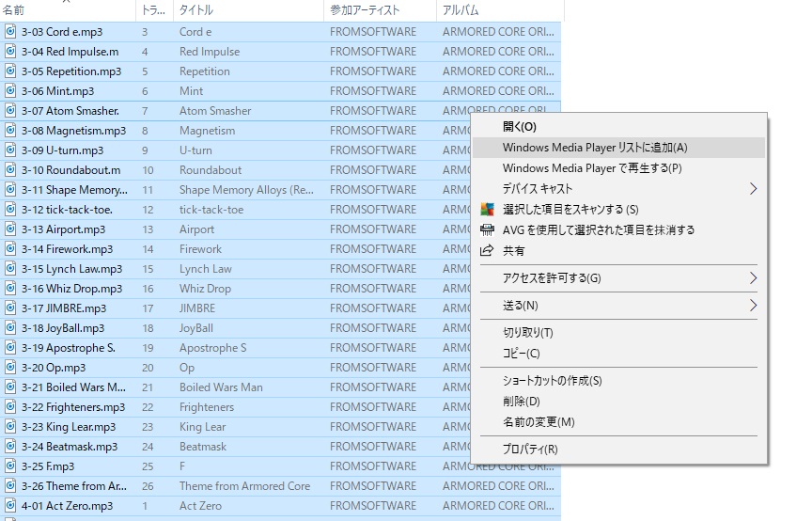
Task: Click the icon of 3-20 Op.mp3
Action: click(x=9, y=368)
